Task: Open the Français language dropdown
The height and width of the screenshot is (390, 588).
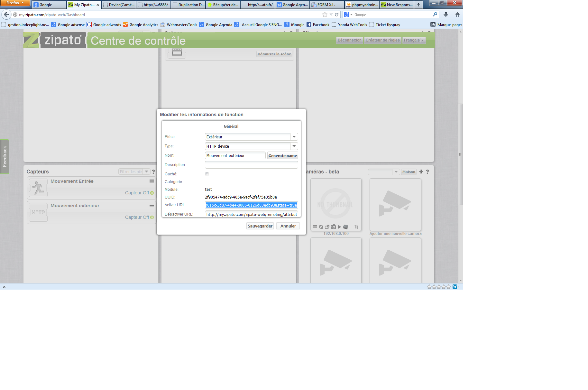Action: click(x=414, y=40)
